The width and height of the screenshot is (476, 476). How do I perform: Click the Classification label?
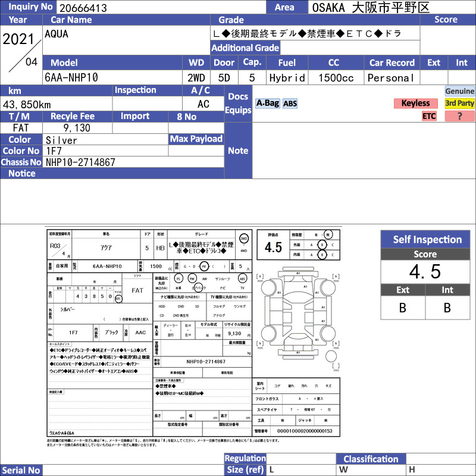[x=371, y=459]
